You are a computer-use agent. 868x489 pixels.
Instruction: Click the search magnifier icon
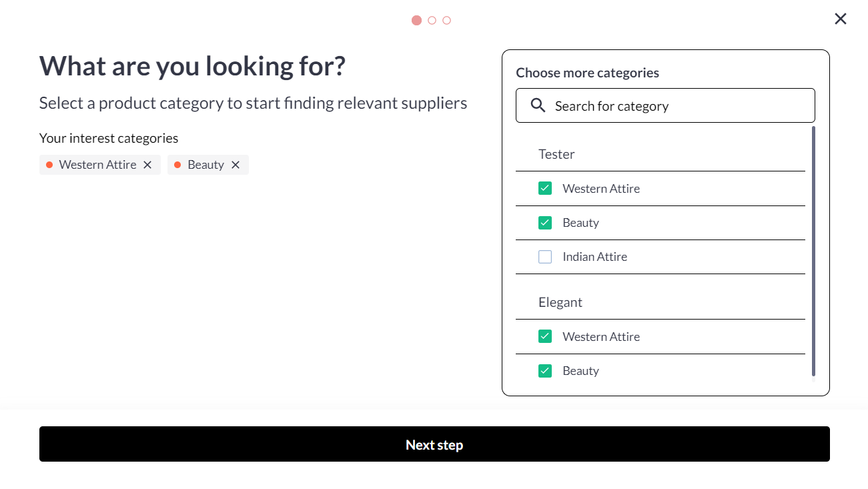pyautogui.click(x=538, y=105)
